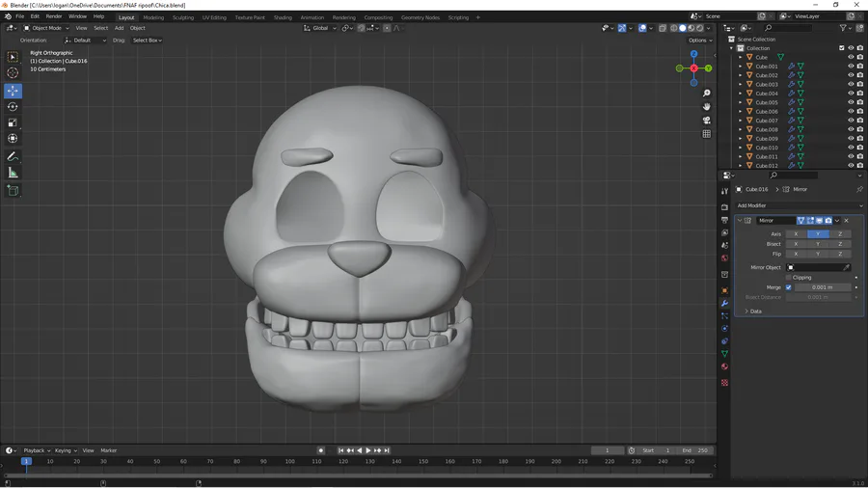Open the Add Modifier dropdown
The image size is (868, 488).
coord(799,205)
